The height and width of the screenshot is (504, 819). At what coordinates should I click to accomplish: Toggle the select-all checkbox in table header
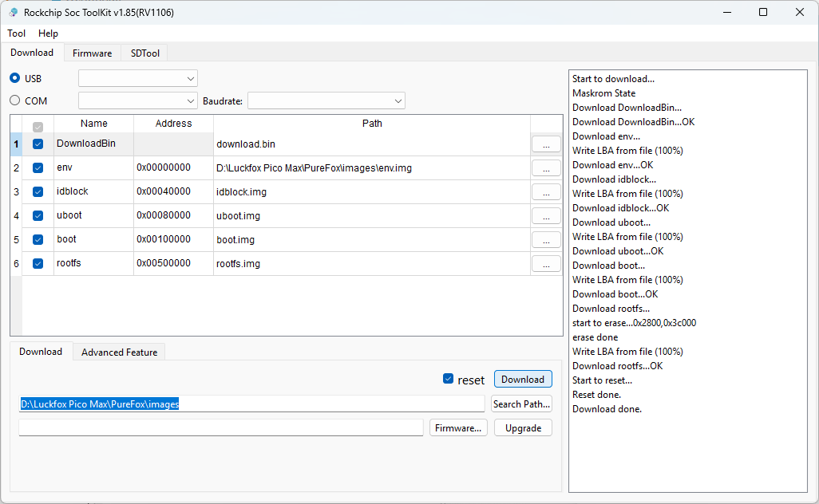tap(38, 126)
